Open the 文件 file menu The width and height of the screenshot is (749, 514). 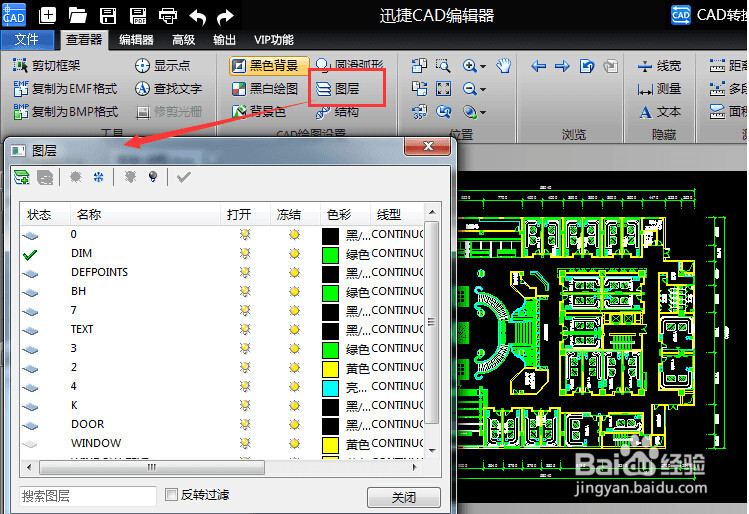(x=27, y=39)
